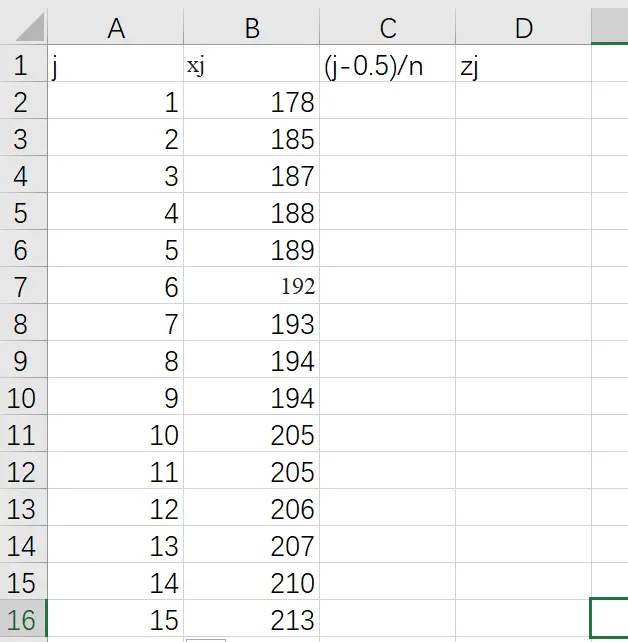Select row 16 header
This screenshot has height=642, width=628.
click(x=23, y=618)
